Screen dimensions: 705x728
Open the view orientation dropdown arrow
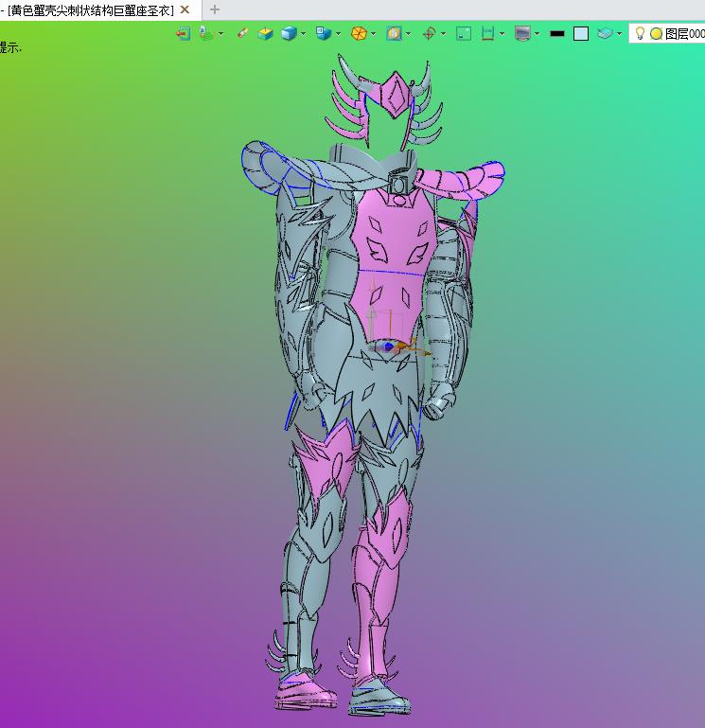tap(339, 34)
